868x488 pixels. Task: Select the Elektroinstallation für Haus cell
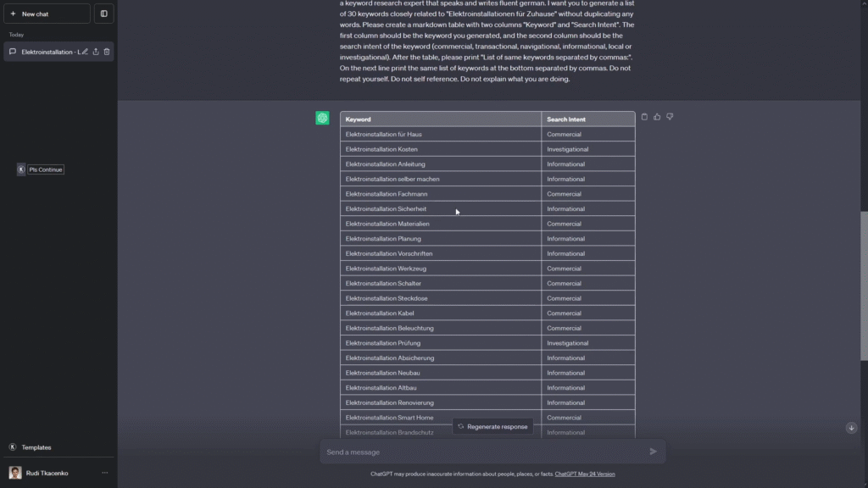click(441, 135)
